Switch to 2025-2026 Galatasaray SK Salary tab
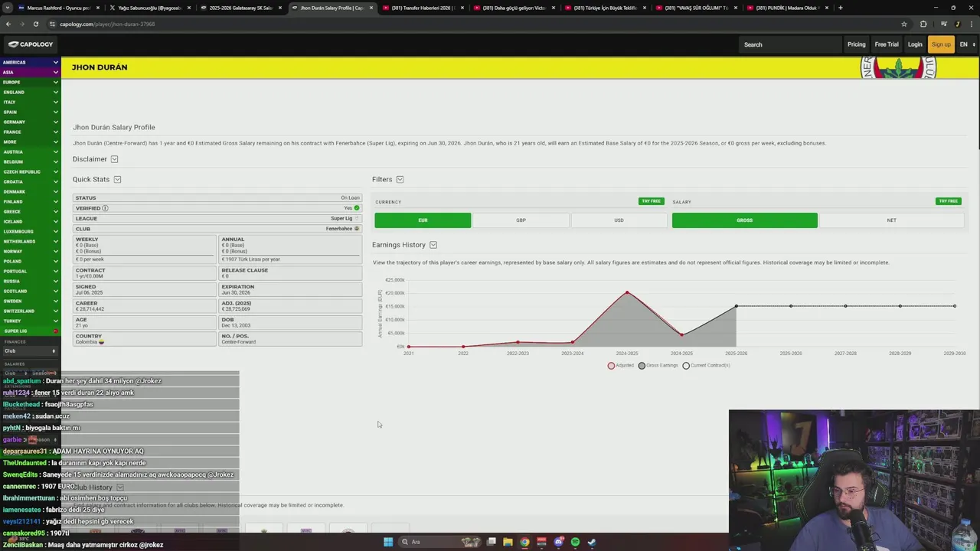 240,8
